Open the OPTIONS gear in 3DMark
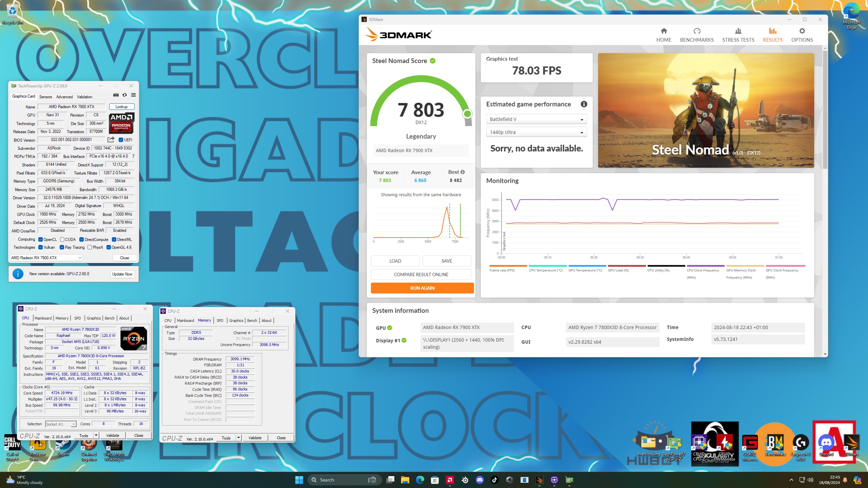The width and height of the screenshot is (868, 488). (x=802, y=35)
